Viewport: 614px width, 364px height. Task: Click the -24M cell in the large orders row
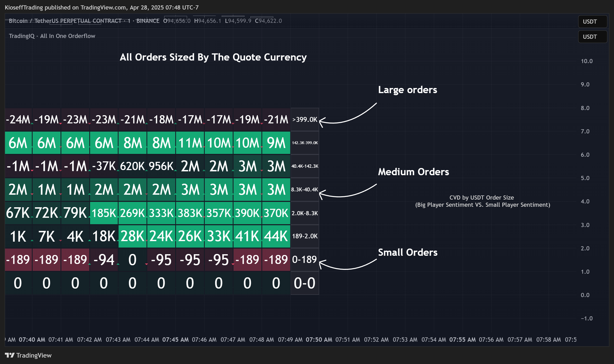(x=18, y=120)
